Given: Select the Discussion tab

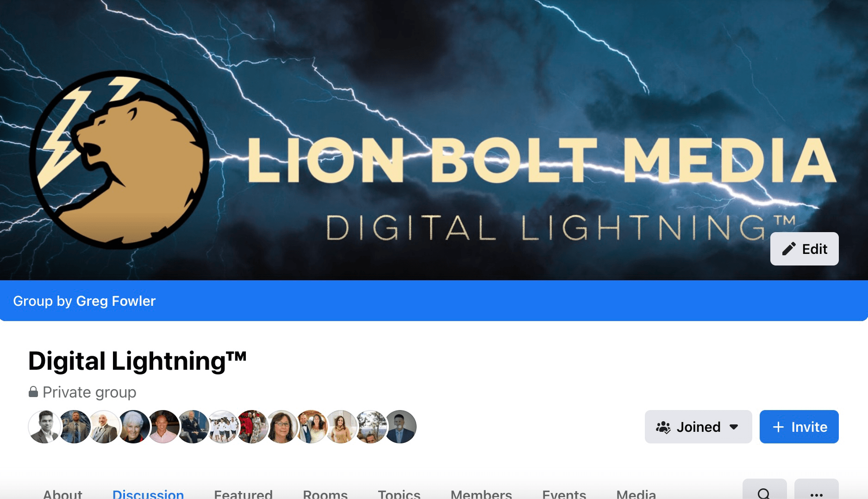Looking at the screenshot, I should tap(148, 493).
